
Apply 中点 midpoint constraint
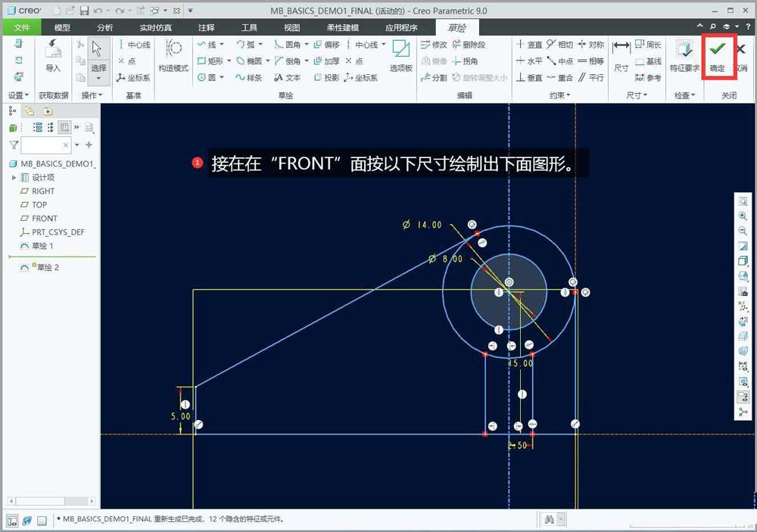coord(560,61)
